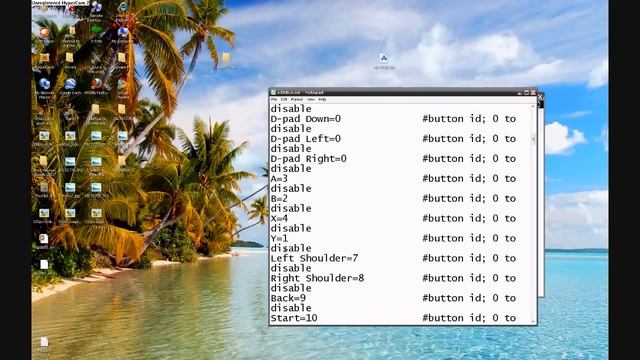640x360 pixels.
Task: Click the "Back=9" setting text
Action: 288,298
